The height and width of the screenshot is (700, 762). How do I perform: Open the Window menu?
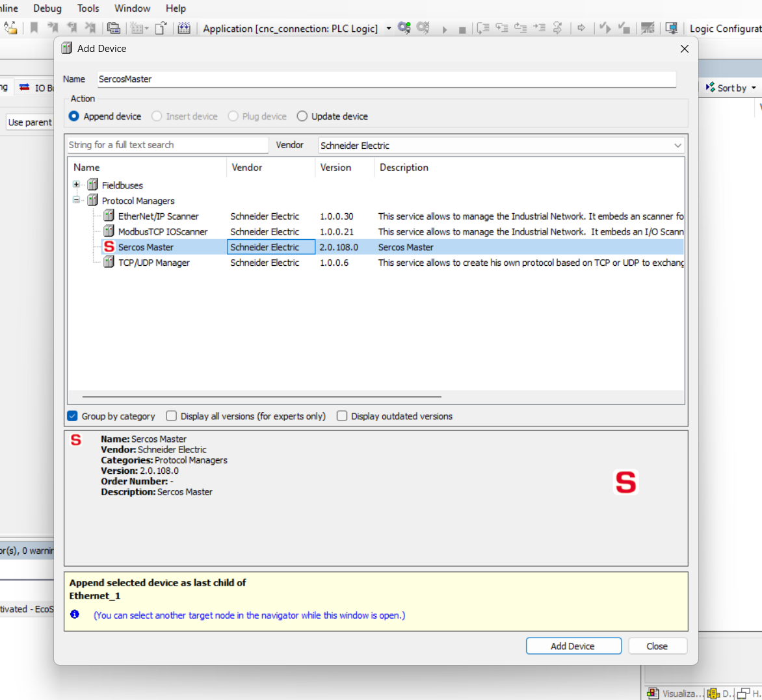pos(132,8)
